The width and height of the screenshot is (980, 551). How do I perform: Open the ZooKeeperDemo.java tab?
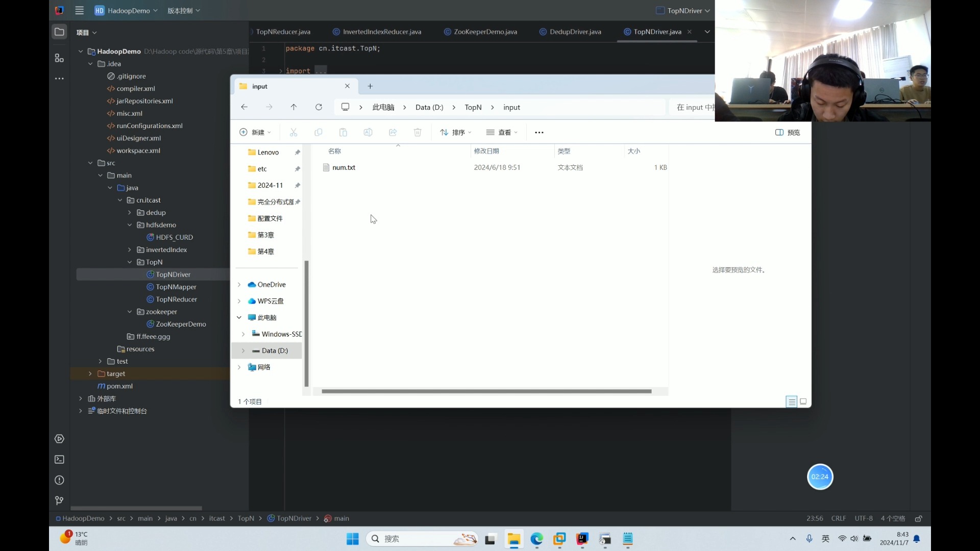pos(485,32)
